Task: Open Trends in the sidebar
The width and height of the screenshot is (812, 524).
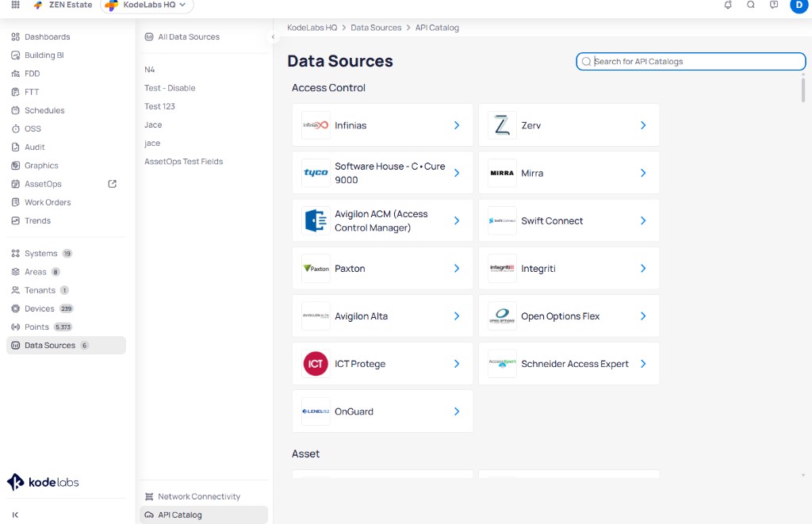Action: pyautogui.click(x=66, y=220)
